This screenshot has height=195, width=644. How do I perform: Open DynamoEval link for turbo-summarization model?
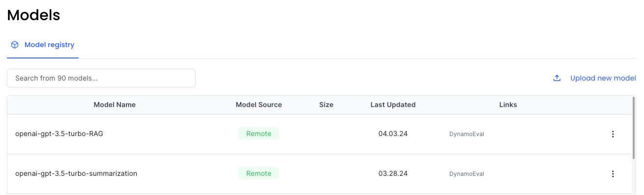pos(467,174)
